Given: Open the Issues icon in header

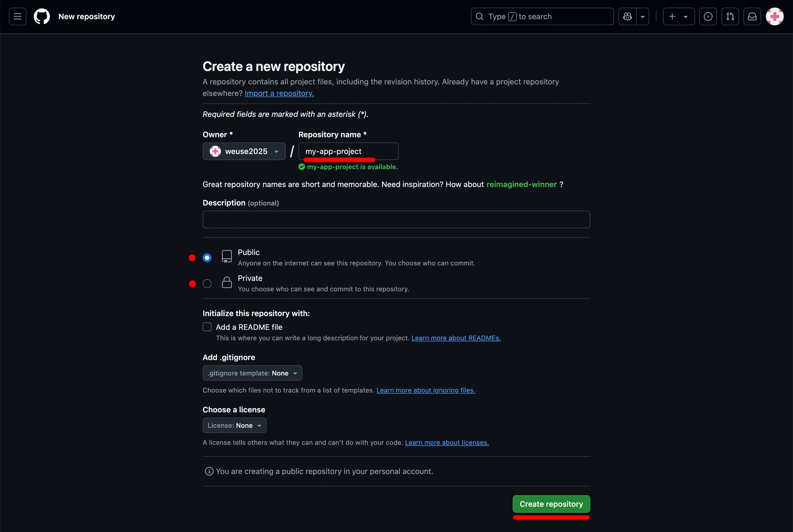Looking at the screenshot, I should [x=708, y=17].
